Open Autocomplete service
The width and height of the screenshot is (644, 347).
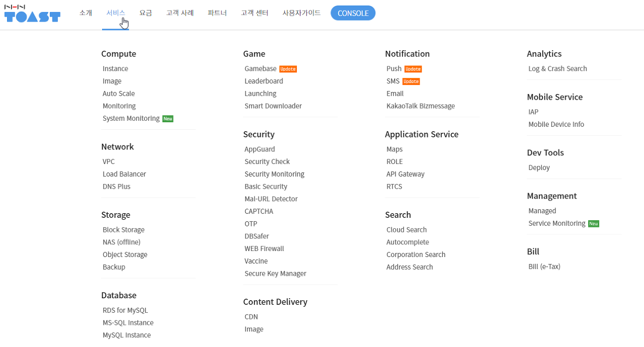(x=408, y=242)
